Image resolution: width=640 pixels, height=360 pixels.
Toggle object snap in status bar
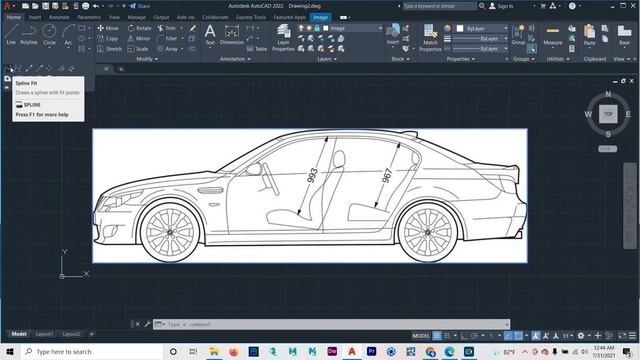[x=518, y=336]
